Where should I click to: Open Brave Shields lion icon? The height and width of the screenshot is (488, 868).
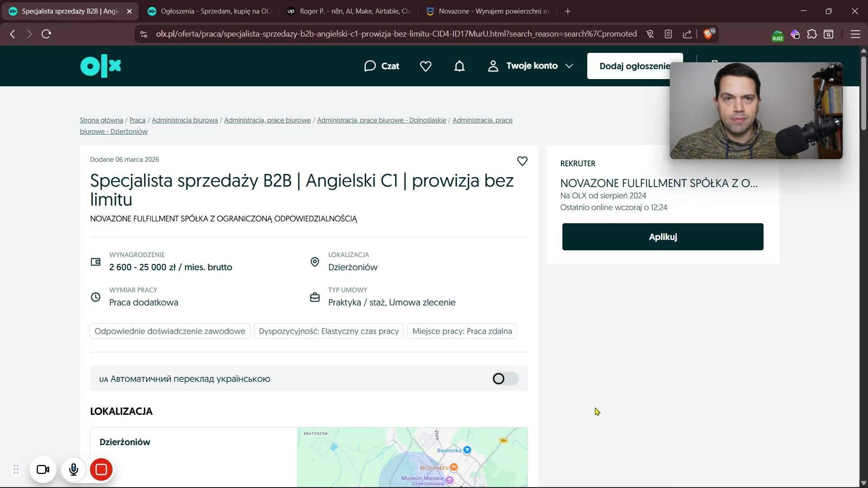[708, 34]
